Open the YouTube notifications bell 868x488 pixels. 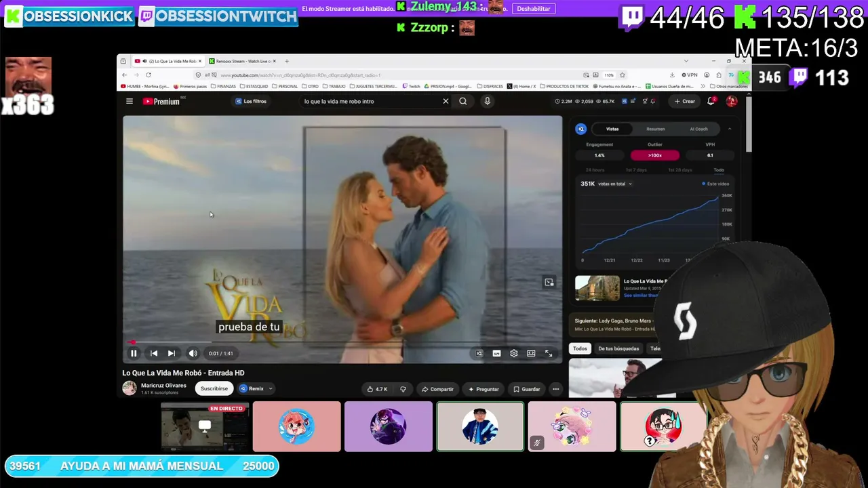point(711,101)
